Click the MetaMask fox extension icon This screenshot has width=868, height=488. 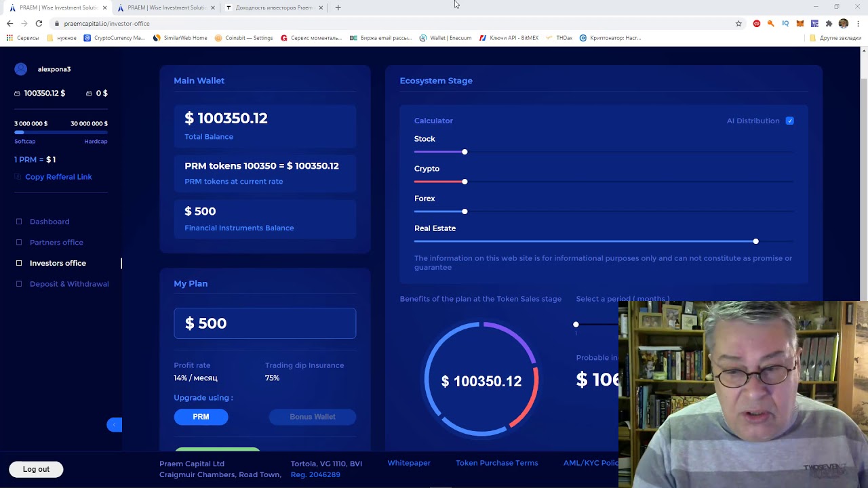point(800,23)
